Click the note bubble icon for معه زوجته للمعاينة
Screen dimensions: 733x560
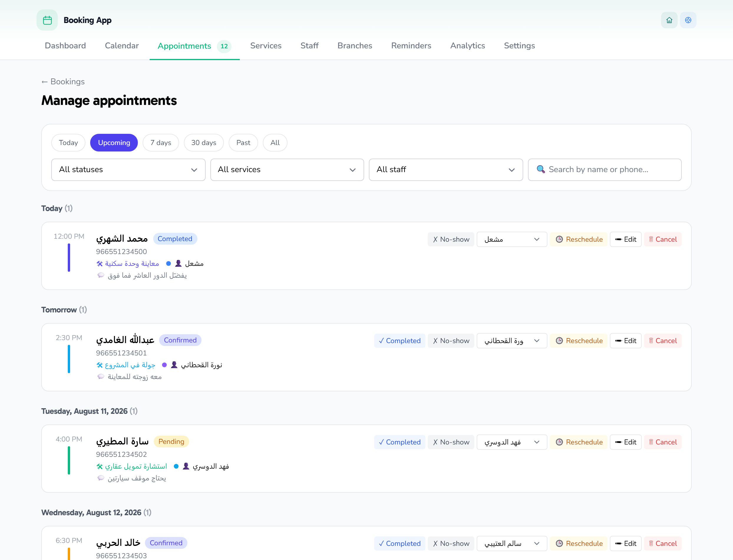(101, 377)
